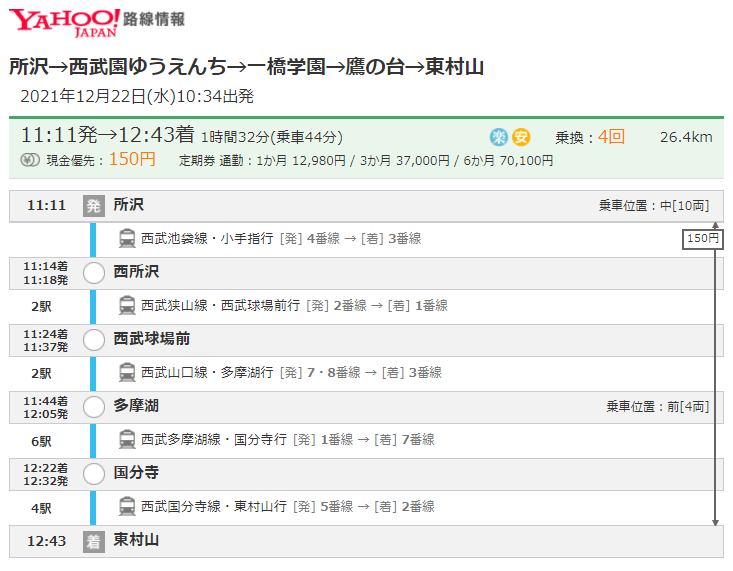Click the circle marker at 多摩湖 station
Viewport: 733px width, 571px height.
click(x=93, y=407)
